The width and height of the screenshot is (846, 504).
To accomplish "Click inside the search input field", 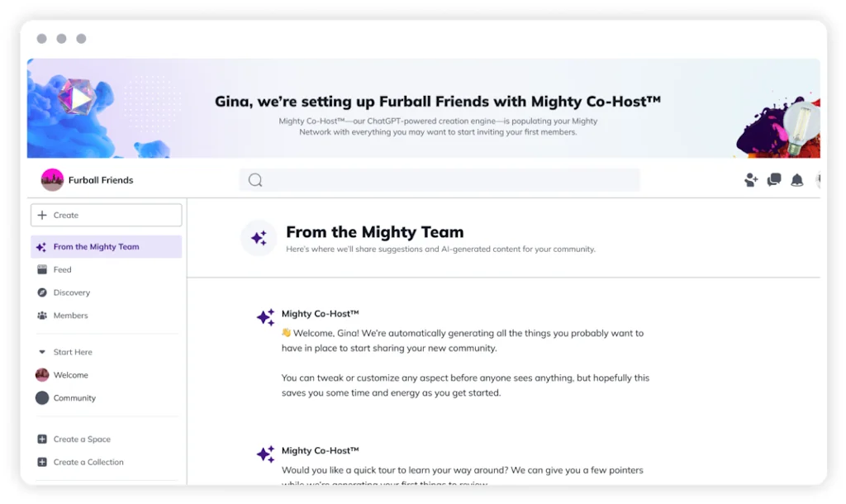I will [438, 179].
